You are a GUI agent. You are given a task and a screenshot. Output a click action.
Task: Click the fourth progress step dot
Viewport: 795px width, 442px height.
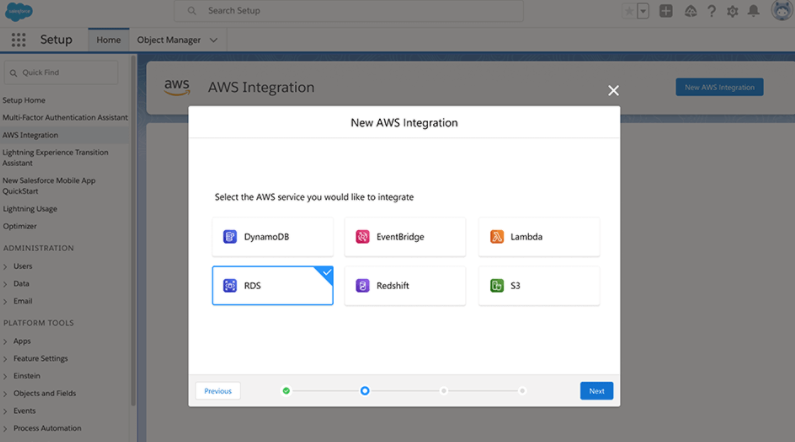(x=522, y=391)
